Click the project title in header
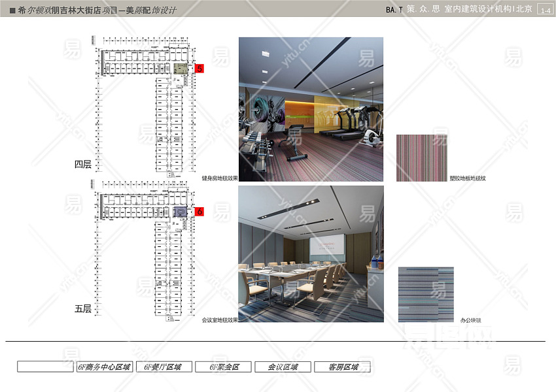Viewport: 556px width, 392px height. pos(96,10)
